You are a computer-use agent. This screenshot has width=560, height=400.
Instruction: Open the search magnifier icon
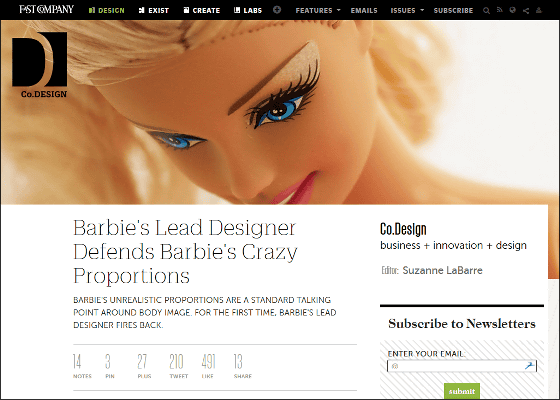coord(486,10)
